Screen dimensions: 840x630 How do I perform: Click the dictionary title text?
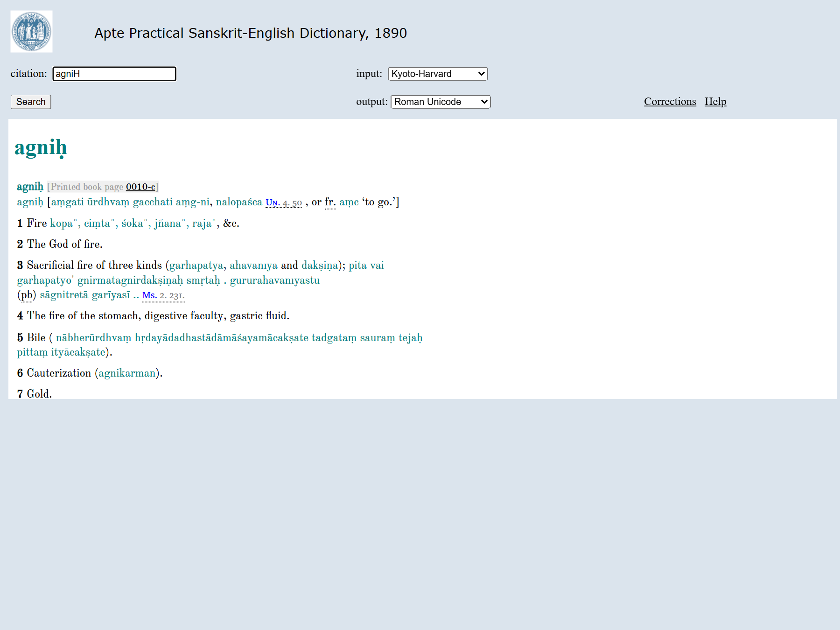click(251, 33)
